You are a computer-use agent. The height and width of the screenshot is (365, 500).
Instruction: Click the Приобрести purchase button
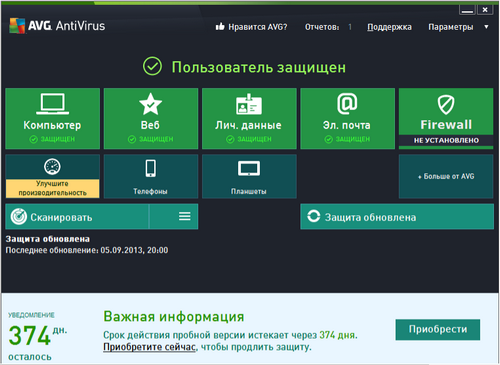(438, 329)
